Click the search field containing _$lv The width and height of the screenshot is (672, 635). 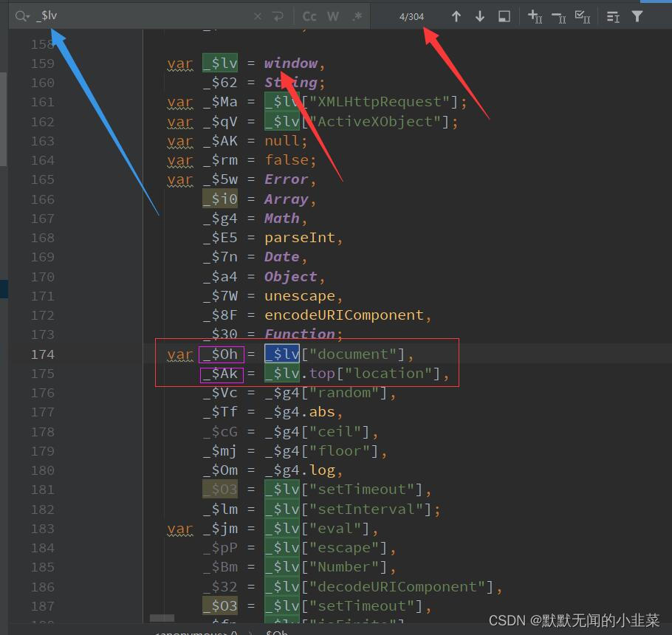[142, 16]
